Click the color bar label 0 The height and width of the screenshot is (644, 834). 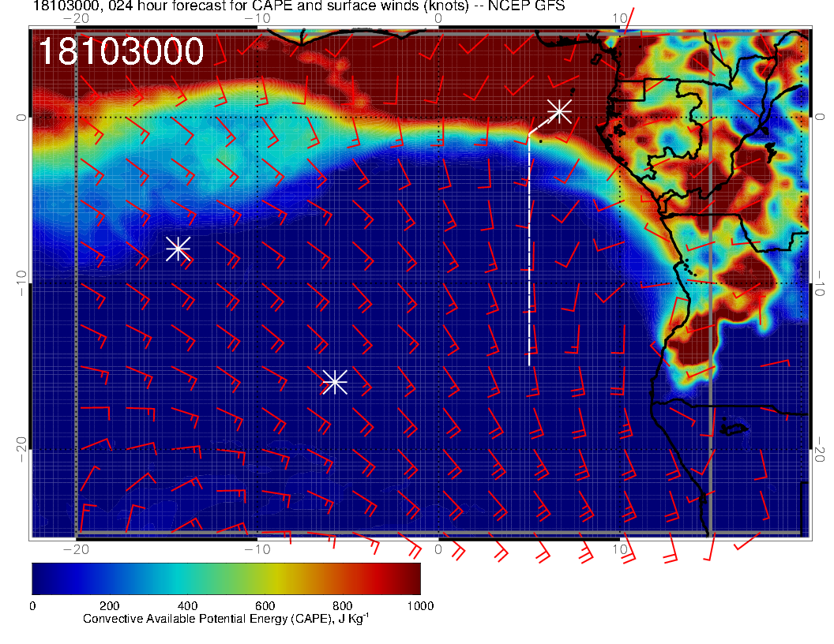tap(32, 606)
